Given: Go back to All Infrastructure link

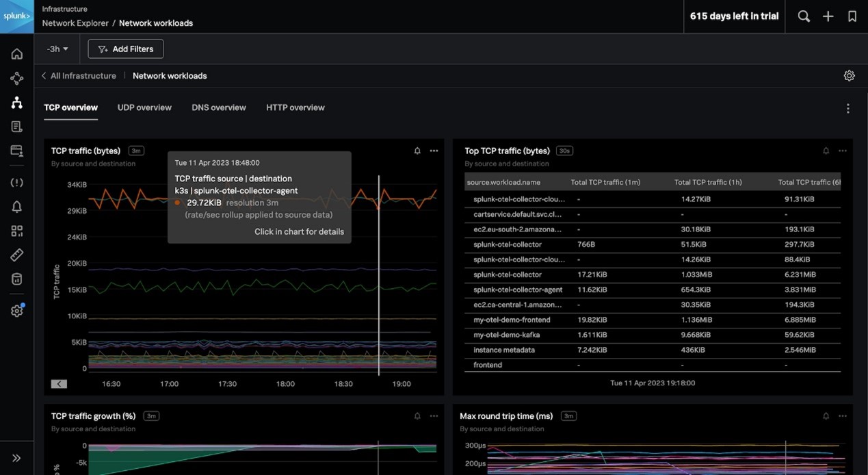Looking at the screenshot, I should [x=83, y=76].
